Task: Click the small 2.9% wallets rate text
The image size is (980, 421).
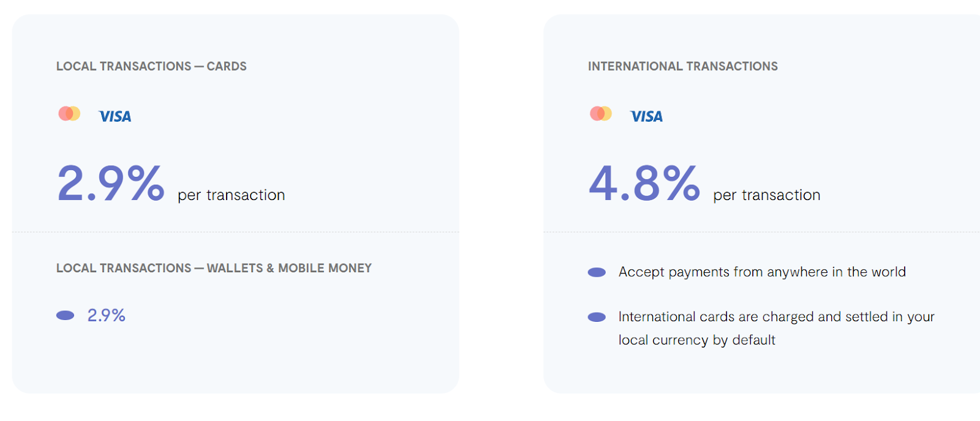Action: 107,315
